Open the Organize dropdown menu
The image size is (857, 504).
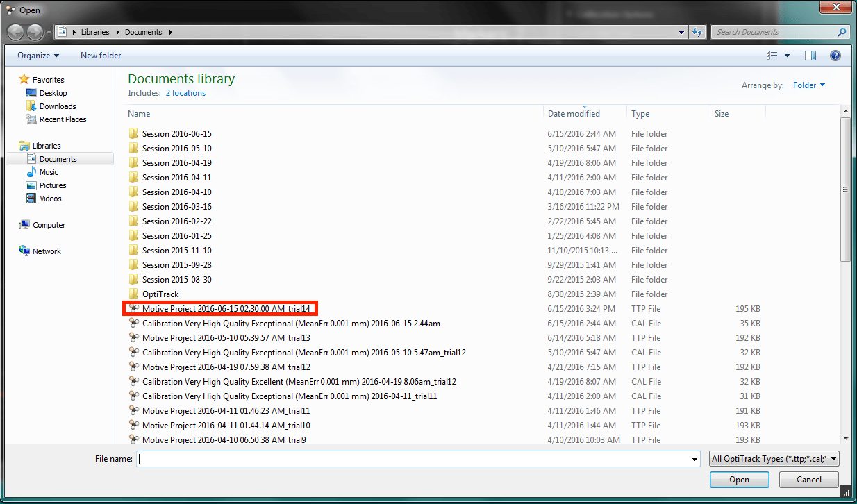[x=38, y=56]
